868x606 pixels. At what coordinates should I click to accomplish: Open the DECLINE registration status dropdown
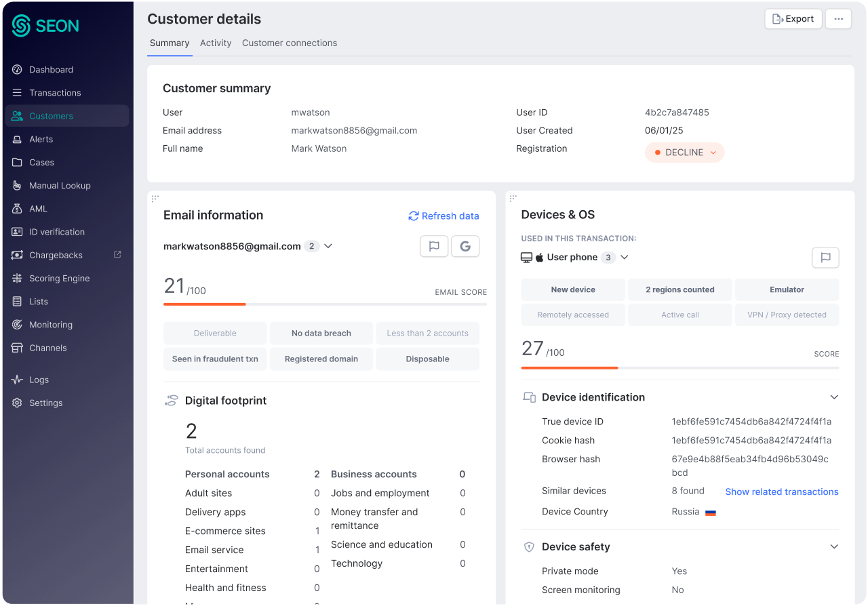click(684, 153)
